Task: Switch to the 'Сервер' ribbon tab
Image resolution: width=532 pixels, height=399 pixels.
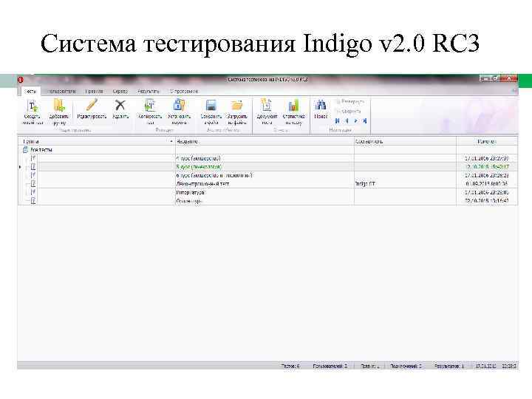Action: click(x=120, y=92)
